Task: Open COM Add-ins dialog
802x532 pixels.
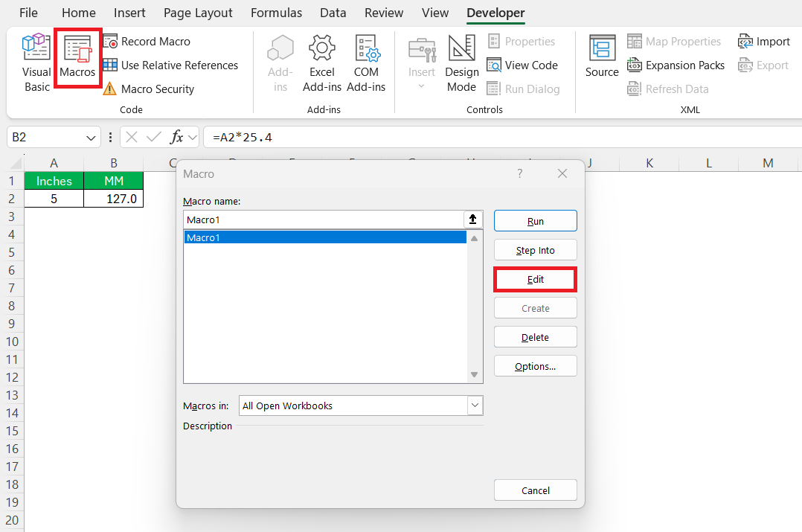Action: point(366,63)
